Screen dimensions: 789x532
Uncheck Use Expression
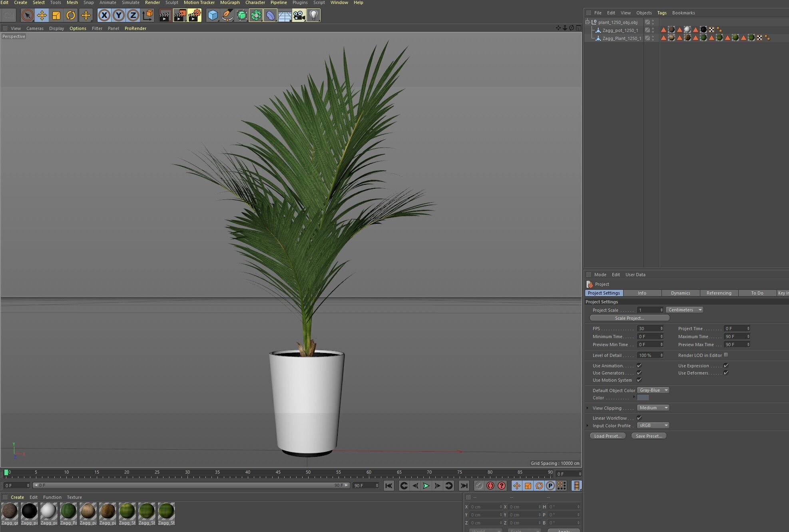[726, 365]
